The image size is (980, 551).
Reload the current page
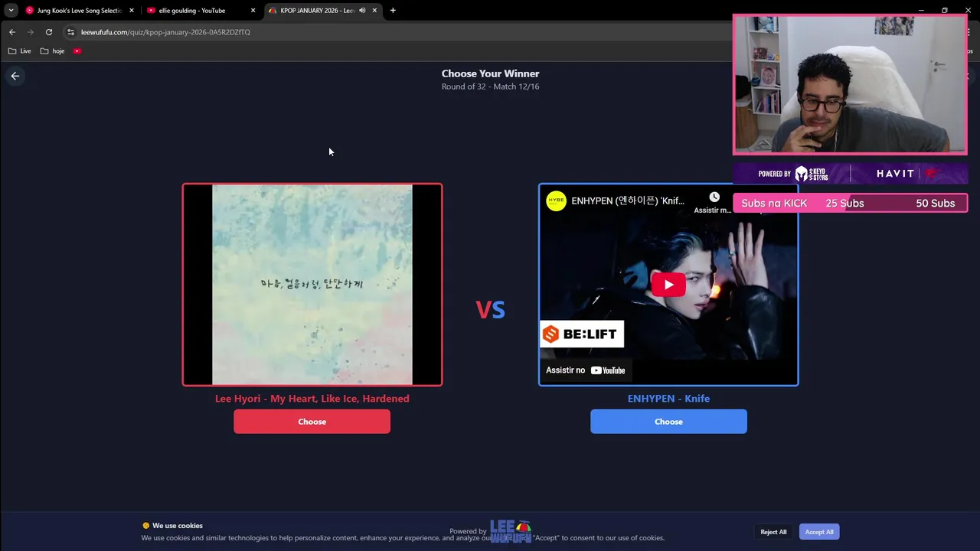click(49, 32)
